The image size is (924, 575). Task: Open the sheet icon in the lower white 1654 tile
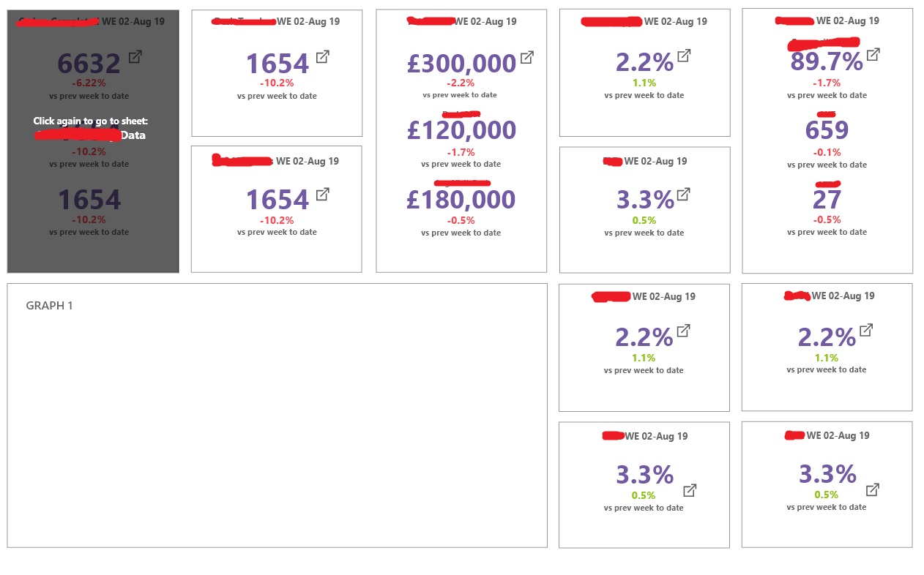322,194
